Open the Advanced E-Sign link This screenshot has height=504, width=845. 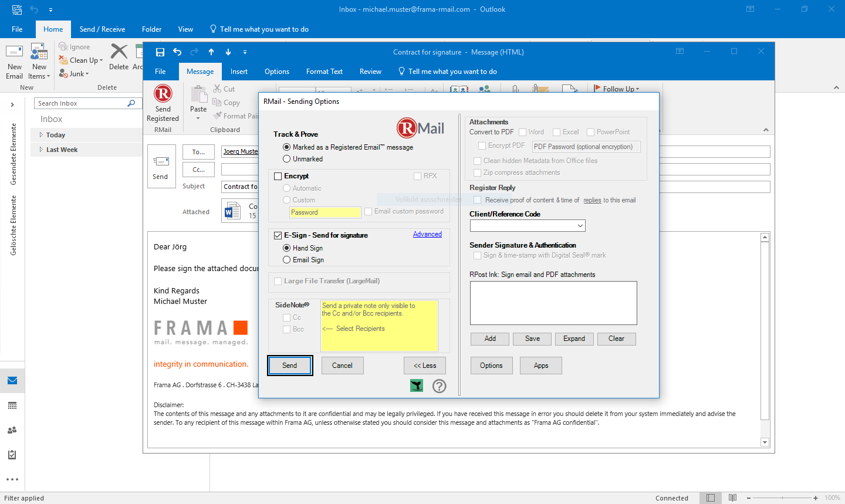427,234
